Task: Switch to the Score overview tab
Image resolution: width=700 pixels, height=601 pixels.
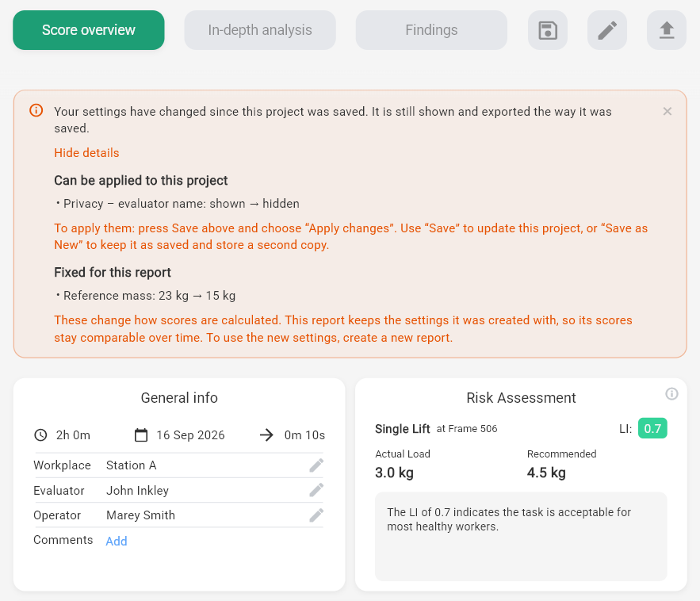Action: 89,30
